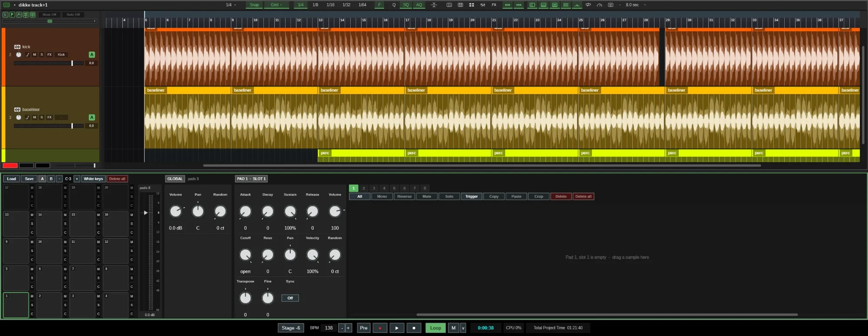Solo the baseliner track

coord(42,117)
